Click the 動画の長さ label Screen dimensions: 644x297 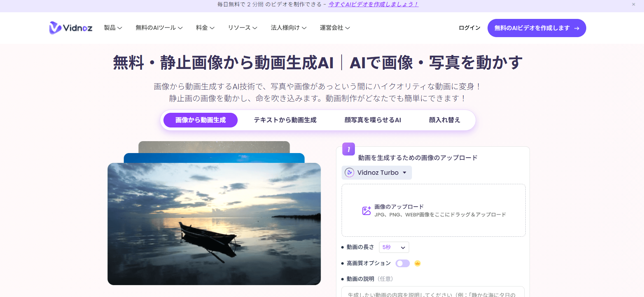[360, 247]
